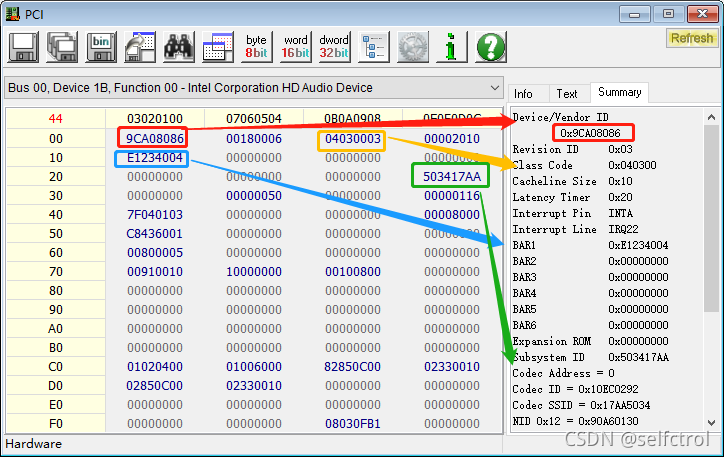Select register cell 00180006
Image resolution: width=724 pixels, height=457 pixels.
point(254,138)
